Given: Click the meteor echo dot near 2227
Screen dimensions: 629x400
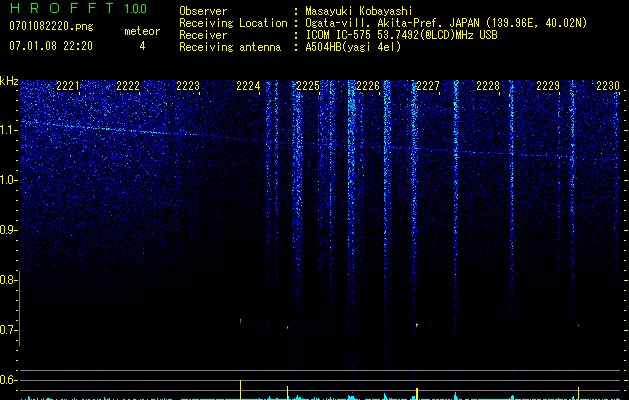Looking at the screenshot, I should [x=417, y=325].
